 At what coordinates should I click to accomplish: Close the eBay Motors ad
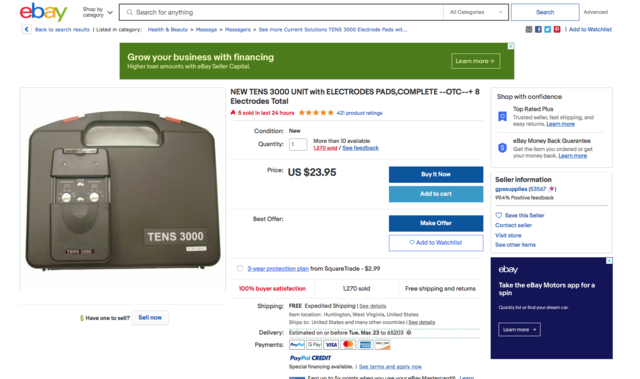pyautogui.click(x=609, y=261)
